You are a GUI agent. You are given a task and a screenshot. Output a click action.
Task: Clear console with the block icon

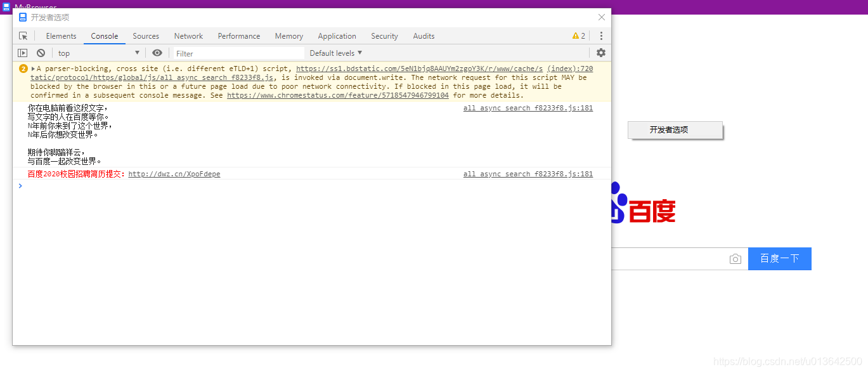tap(41, 53)
